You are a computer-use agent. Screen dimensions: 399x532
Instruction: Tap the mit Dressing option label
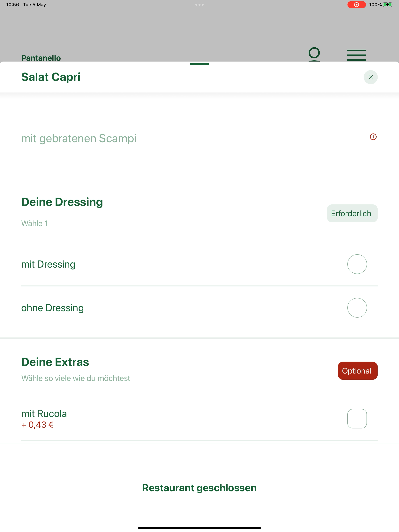48,264
